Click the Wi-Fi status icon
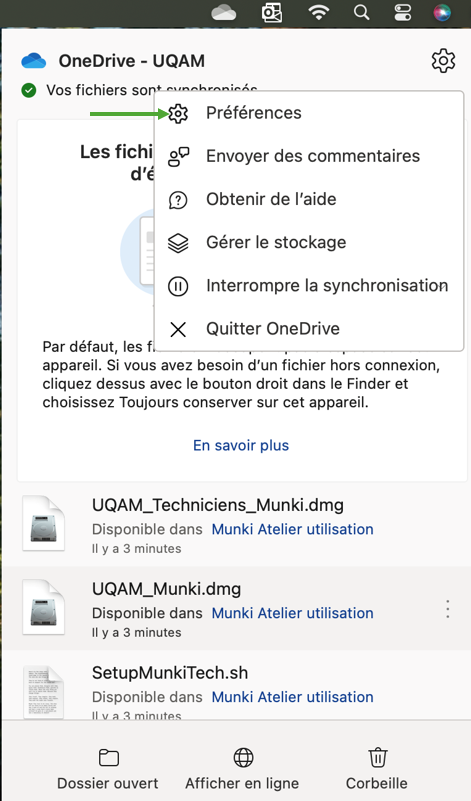 click(318, 12)
